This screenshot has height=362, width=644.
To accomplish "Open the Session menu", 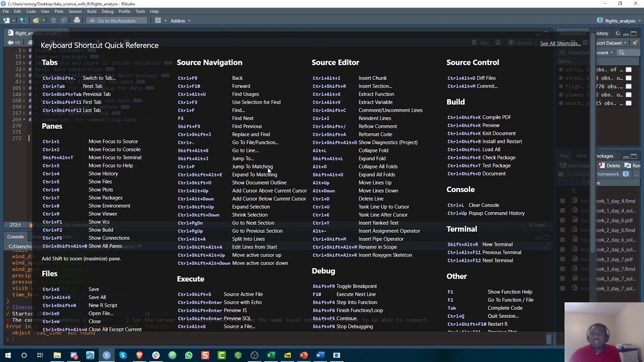I will (x=75, y=11).
